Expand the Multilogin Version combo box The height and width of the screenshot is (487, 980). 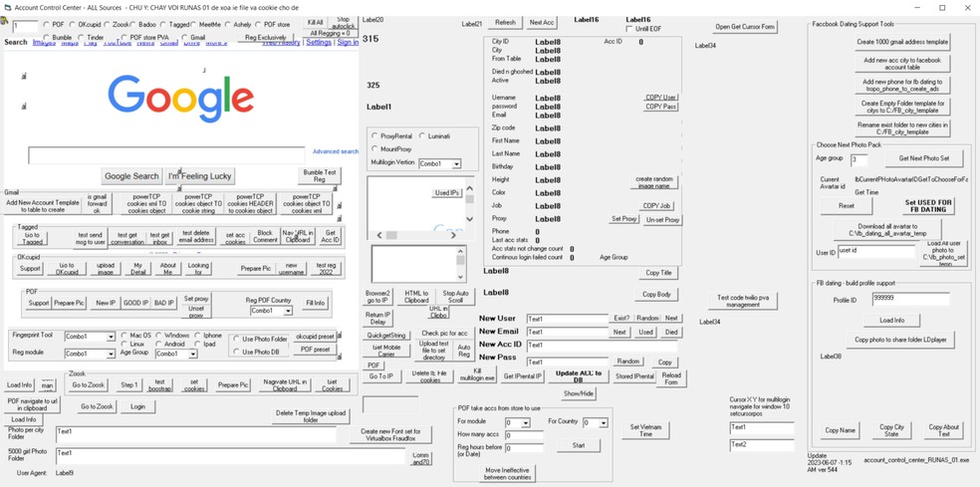[x=456, y=163]
